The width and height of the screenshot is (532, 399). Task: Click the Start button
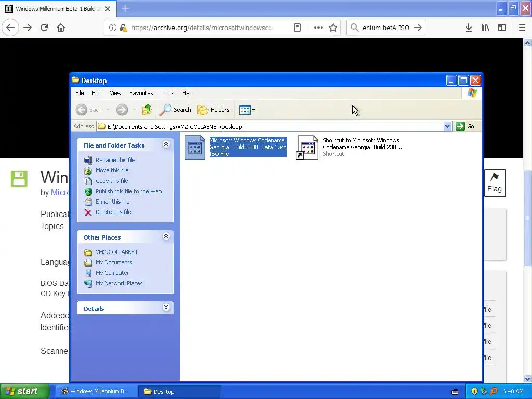(x=24, y=392)
